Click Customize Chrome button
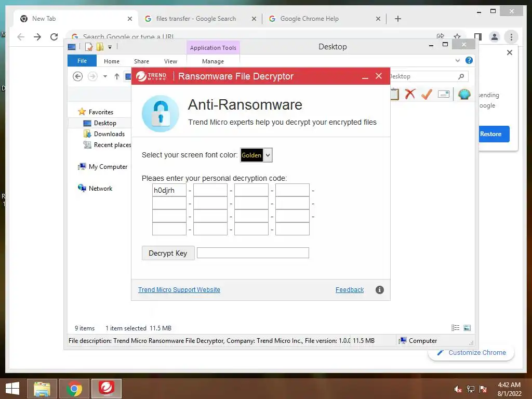Image resolution: width=532 pixels, height=399 pixels. [472, 353]
